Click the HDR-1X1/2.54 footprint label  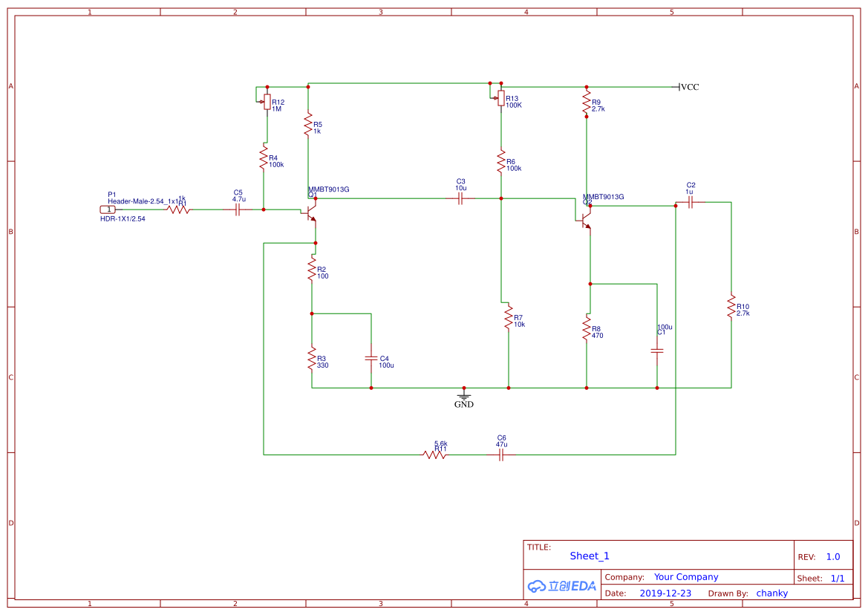coord(123,218)
